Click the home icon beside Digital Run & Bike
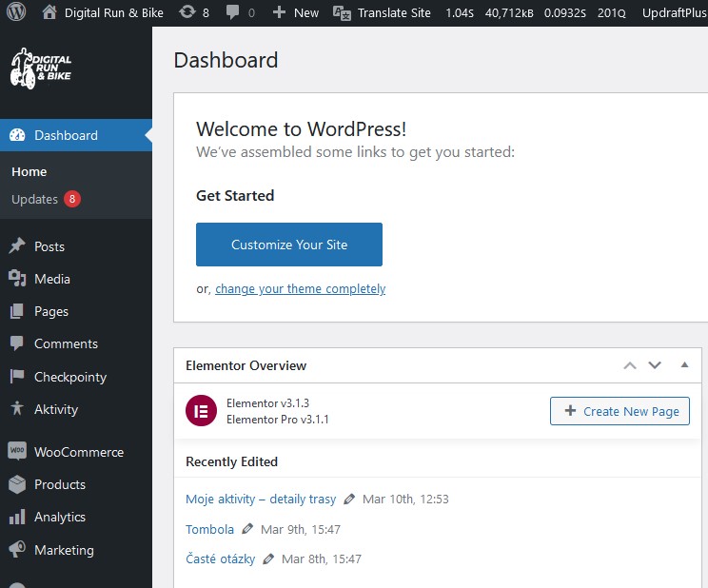708x588 pixels. pos(49,12)
